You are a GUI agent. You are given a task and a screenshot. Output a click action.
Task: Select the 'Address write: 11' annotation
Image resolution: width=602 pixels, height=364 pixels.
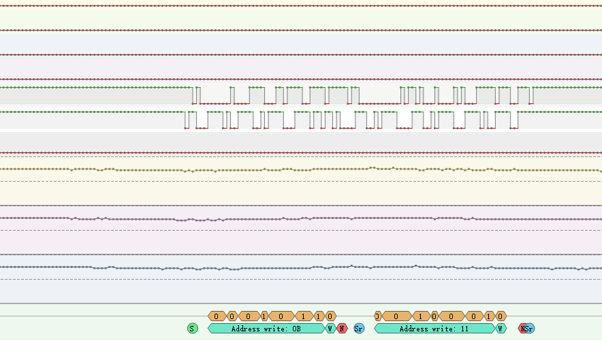pos(434,329)
